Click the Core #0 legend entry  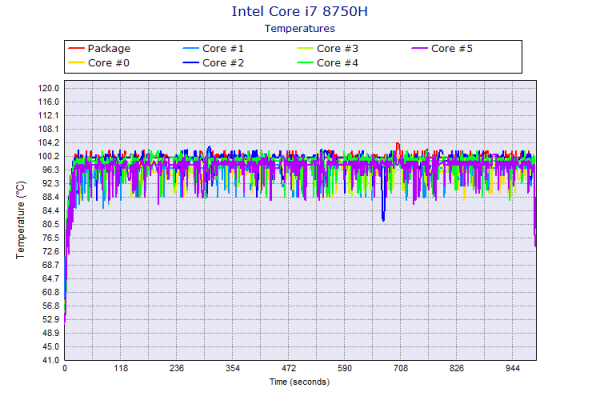pyautogui.click(x=99, y=63)
